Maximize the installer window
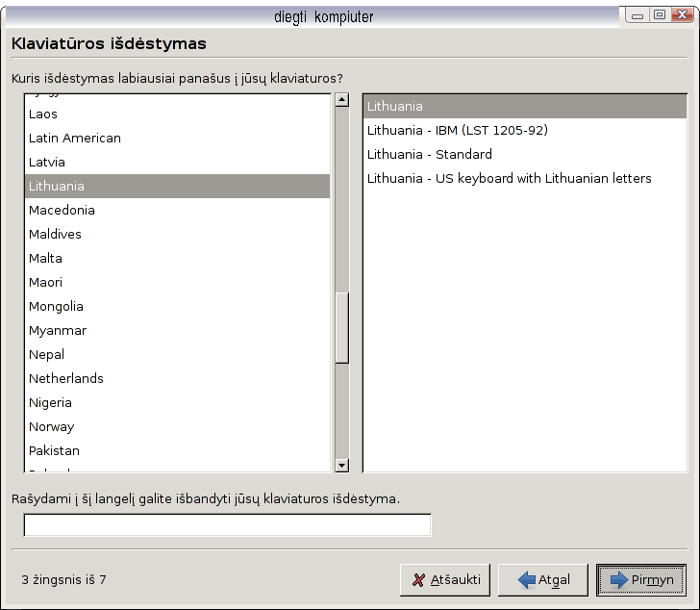The image size is (700, 610). pos(660,14)
